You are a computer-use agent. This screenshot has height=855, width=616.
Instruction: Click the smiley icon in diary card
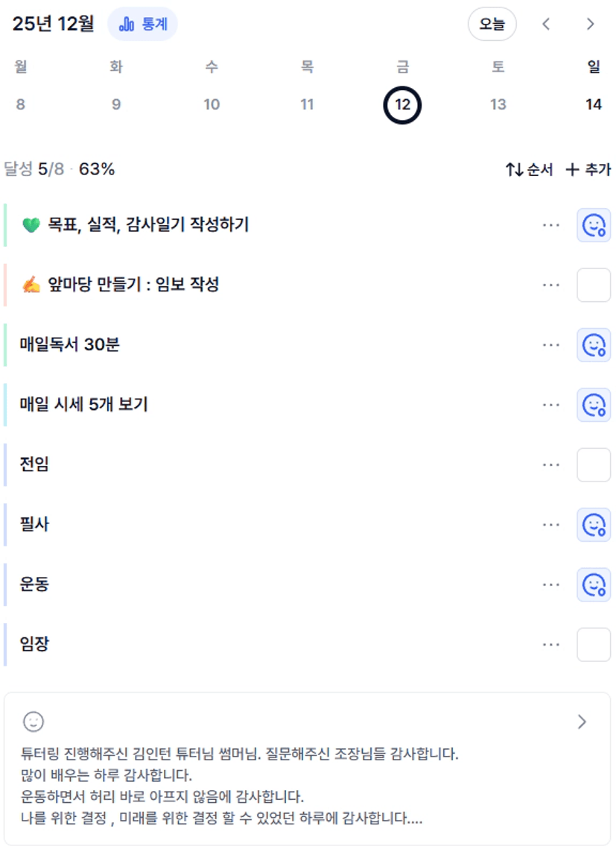(34, 721)
